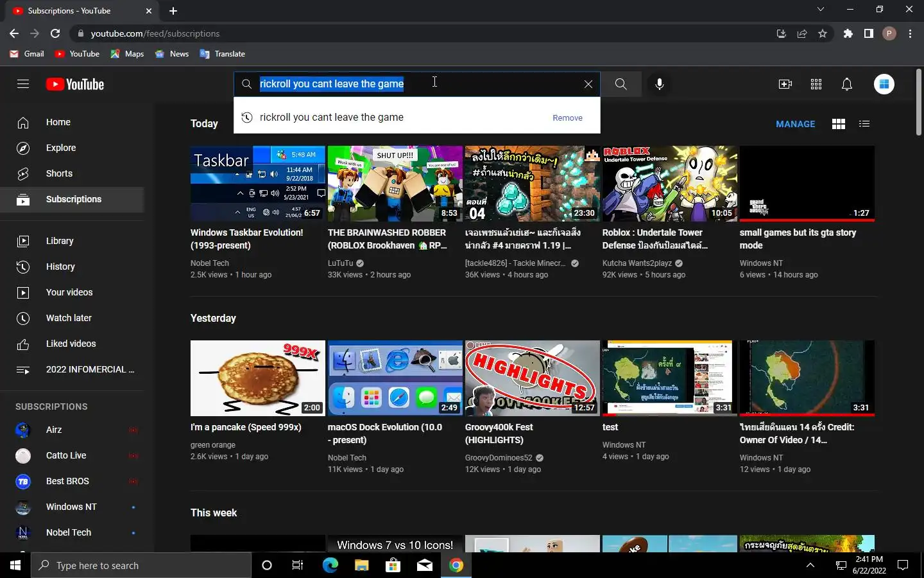Click the YouTube logo
The width and height of the screenshot is (924, 578).
(75, 84)
